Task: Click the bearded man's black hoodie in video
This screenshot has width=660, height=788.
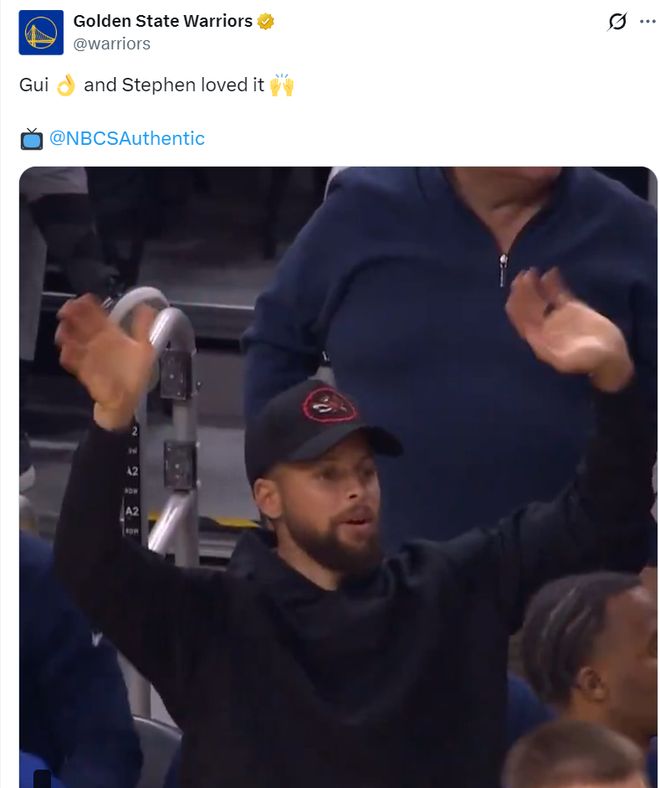Action: point(322,653)
